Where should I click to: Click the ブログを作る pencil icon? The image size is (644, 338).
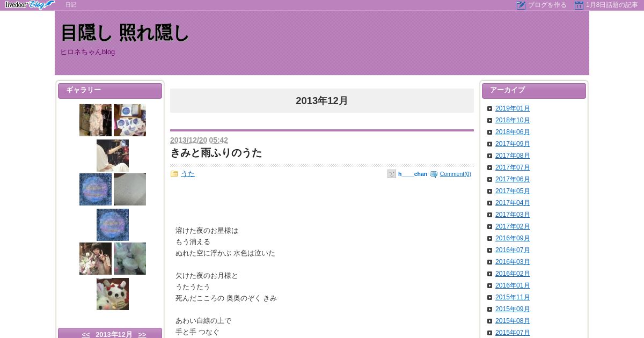tap(521, 5)
